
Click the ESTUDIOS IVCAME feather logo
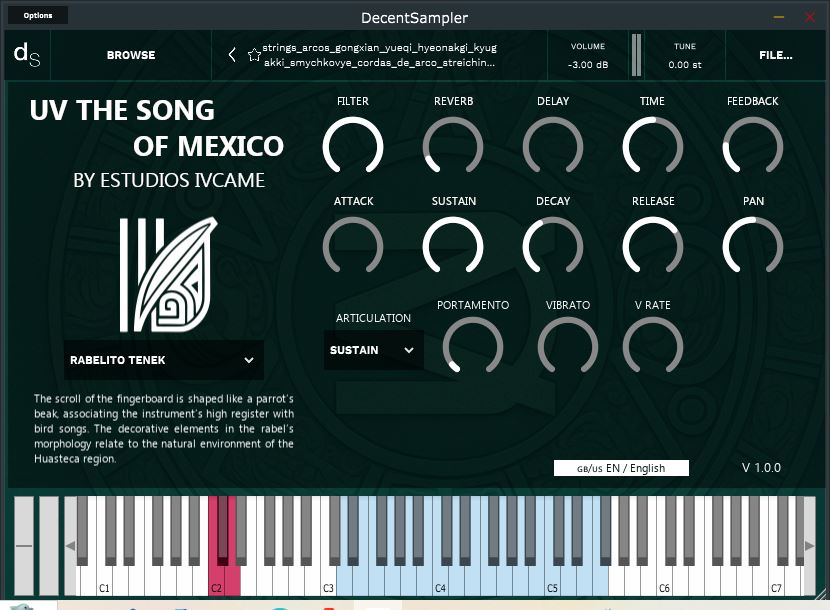(168, 274)
